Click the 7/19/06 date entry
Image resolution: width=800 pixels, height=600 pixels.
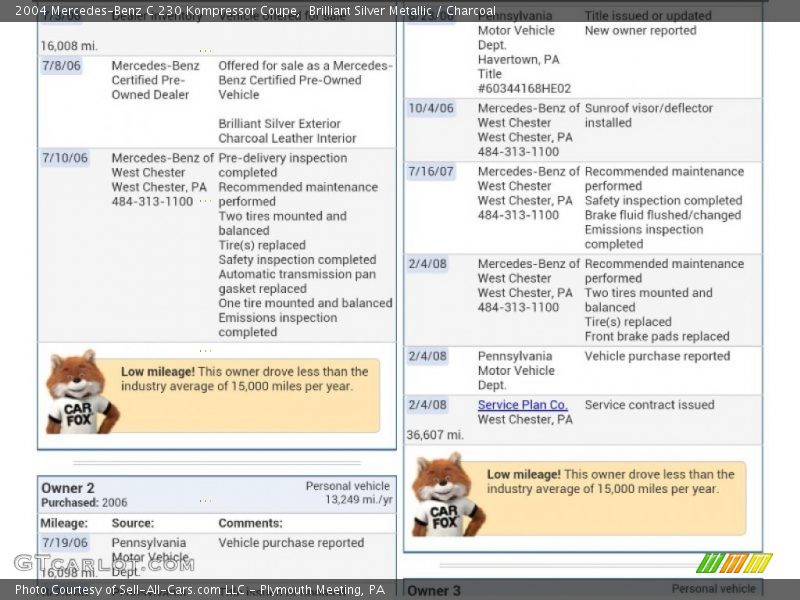click(65, 543)
